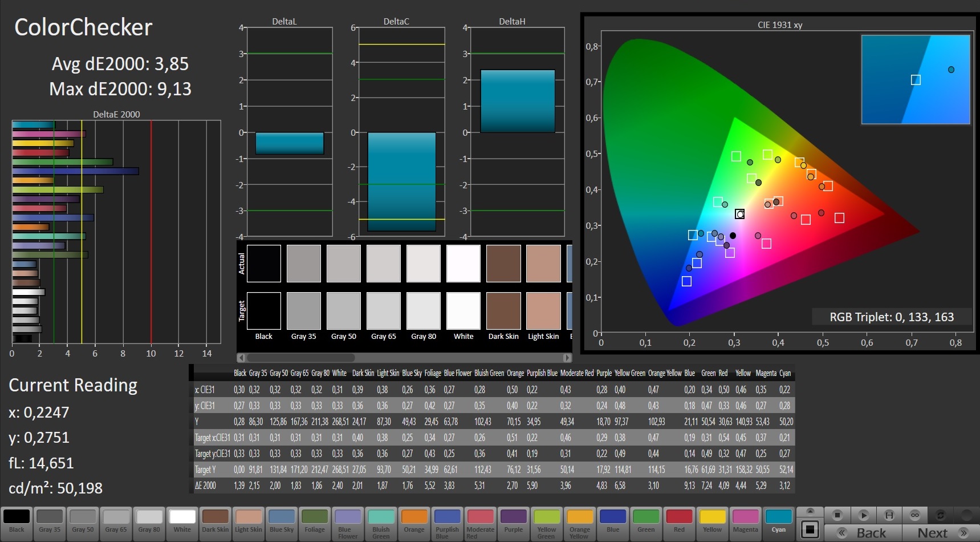Click the bracketed single-read icon
This screenshot has width=980, height=542.
pyautogui.click(x=889, y=515)
